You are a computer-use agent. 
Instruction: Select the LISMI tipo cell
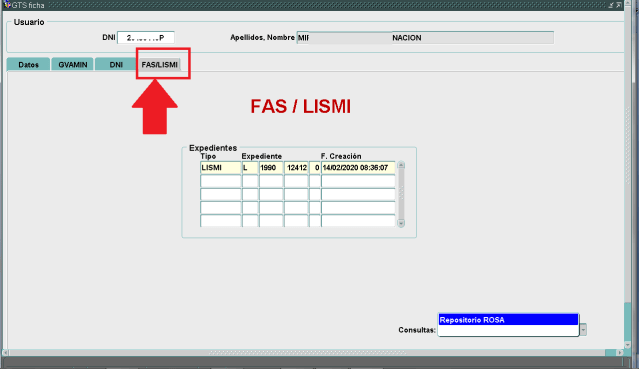pos(220,168)
